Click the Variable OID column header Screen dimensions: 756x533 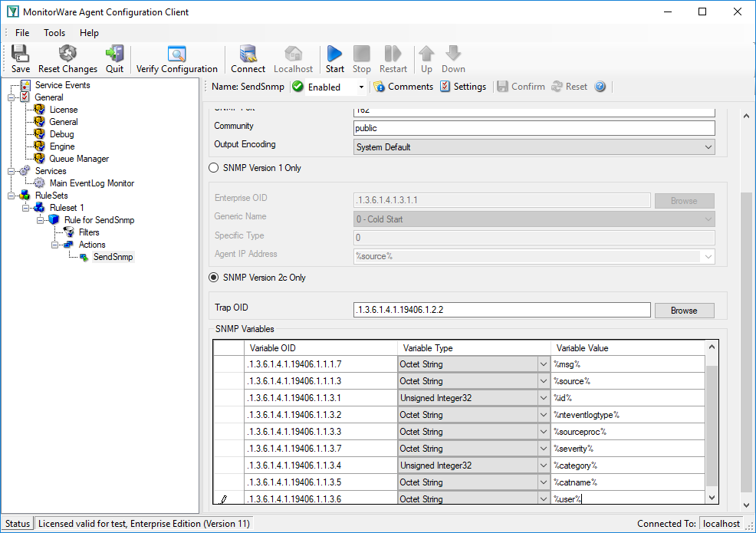tap(320, 347)
